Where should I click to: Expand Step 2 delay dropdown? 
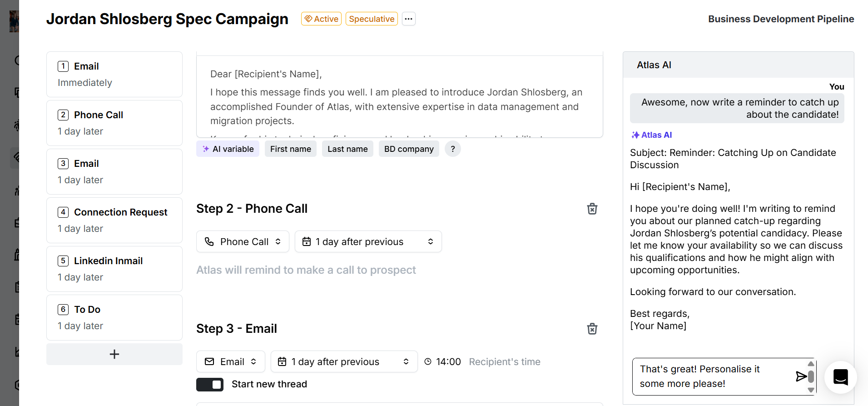tap(368, 242)
